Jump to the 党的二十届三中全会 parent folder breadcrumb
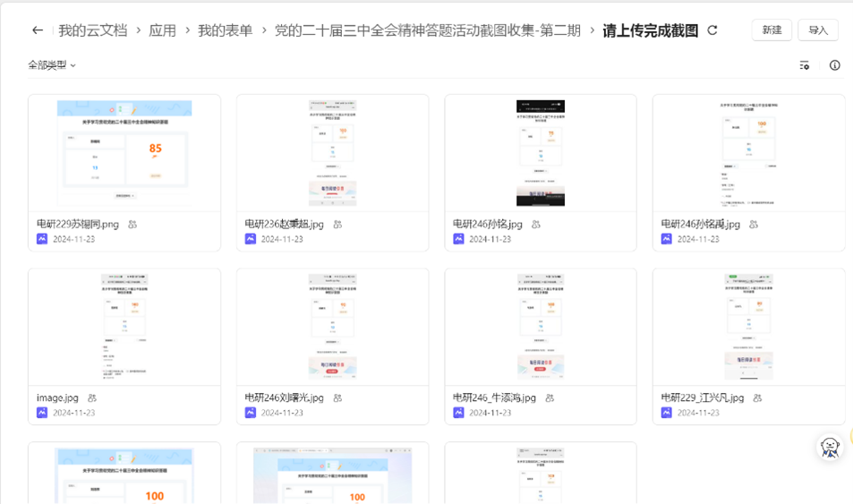 coord(428,30)
